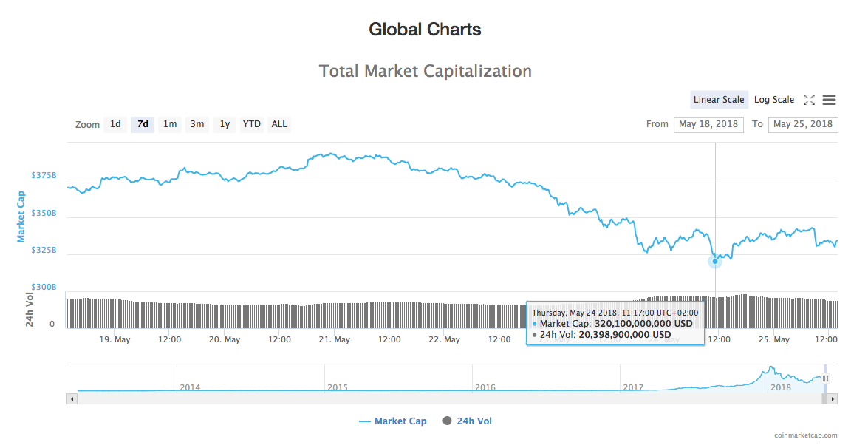Click navigator scrollbar right arrow
868x445 pixels.
833,399
